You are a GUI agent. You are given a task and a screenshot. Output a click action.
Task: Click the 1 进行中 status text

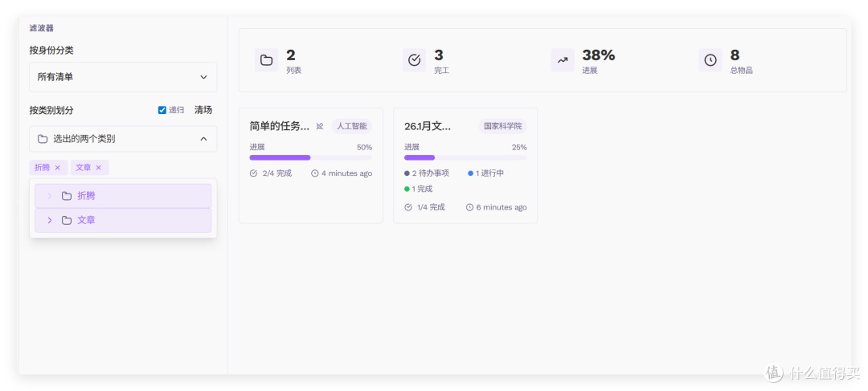(490, 173)
